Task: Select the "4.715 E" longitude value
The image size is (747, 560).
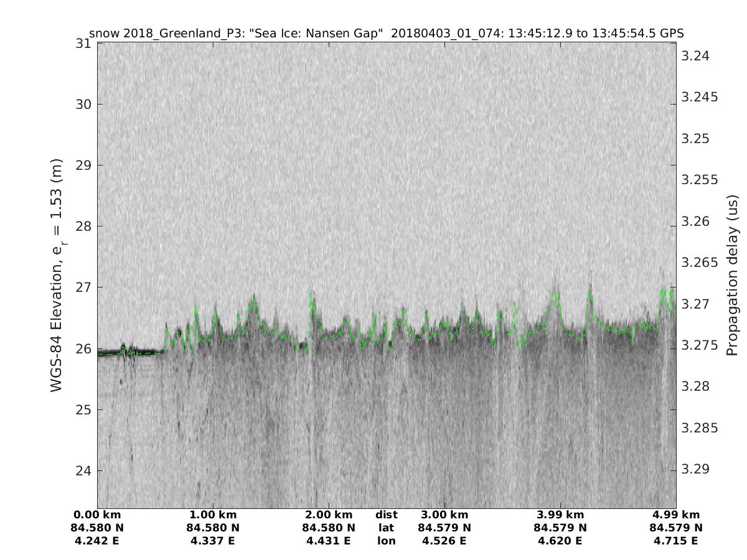Action: (676, 541)
